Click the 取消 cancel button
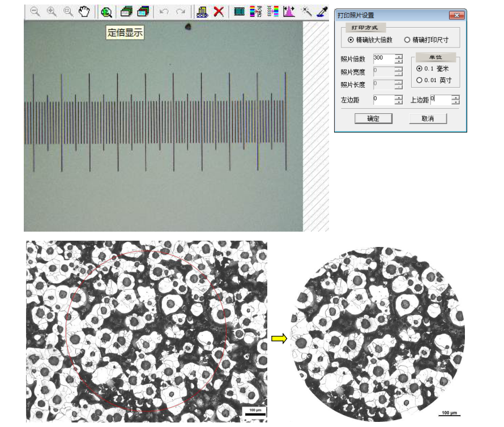The height and width of the screenshot is (427, 504). pos(428,118)
